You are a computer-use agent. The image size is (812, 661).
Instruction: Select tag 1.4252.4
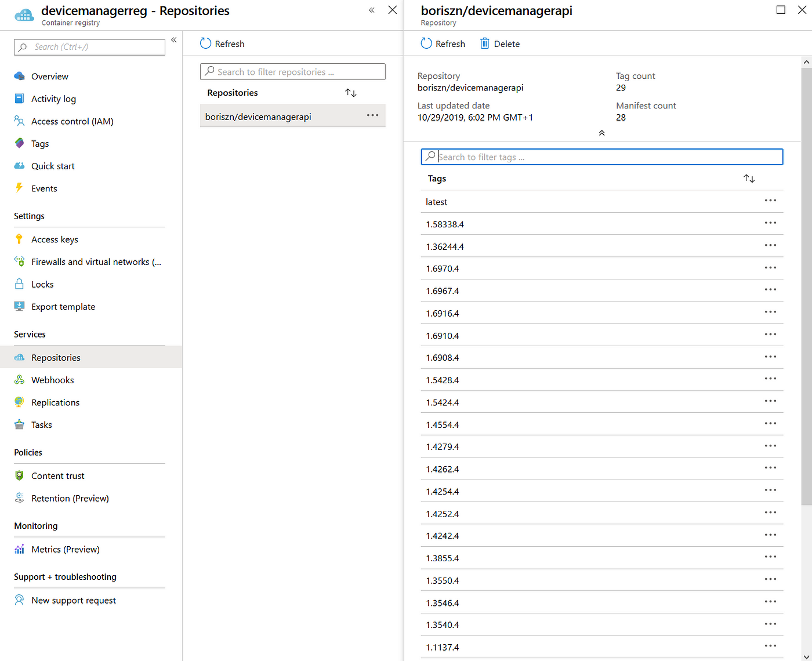[x=602, y=514]
